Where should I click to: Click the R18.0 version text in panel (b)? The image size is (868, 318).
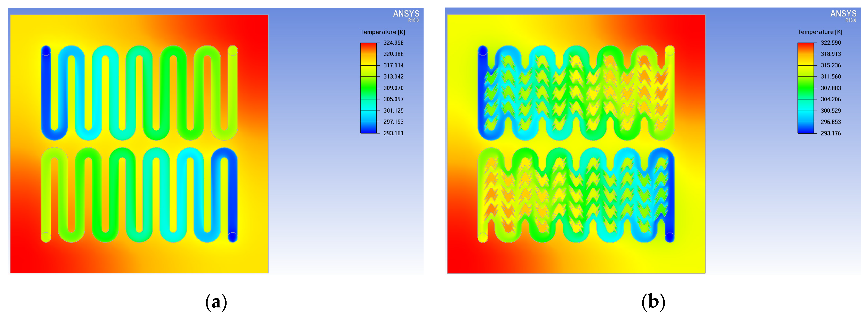click(850, 20)
